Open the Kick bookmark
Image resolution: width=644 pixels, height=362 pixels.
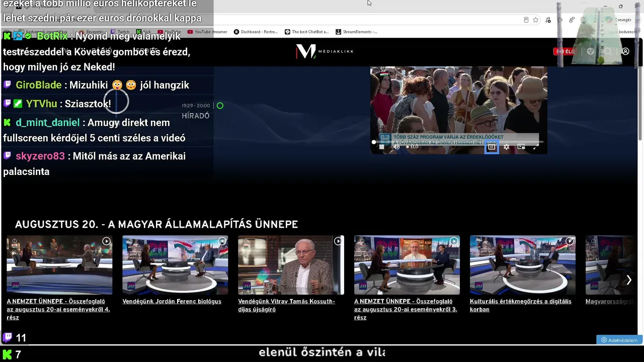pyautogui.click(x=143, y=32)
